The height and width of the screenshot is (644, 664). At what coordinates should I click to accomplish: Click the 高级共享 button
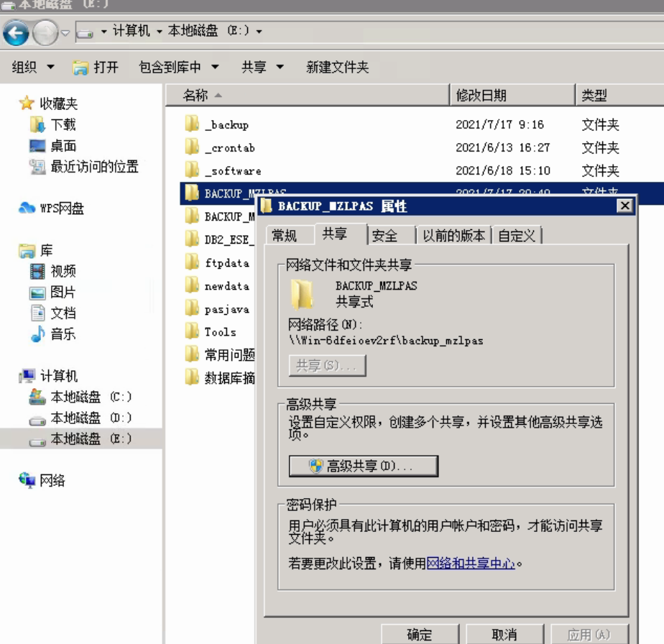tap(363, 466)
